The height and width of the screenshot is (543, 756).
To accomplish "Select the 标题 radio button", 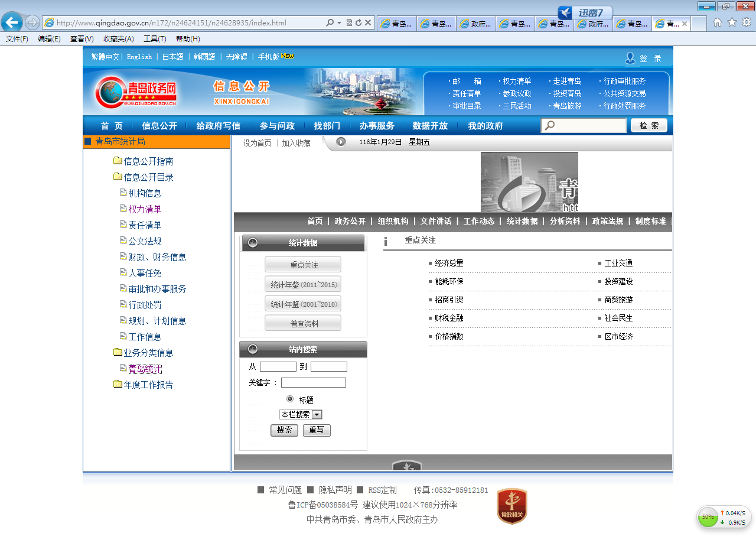I will pos(290,399).
